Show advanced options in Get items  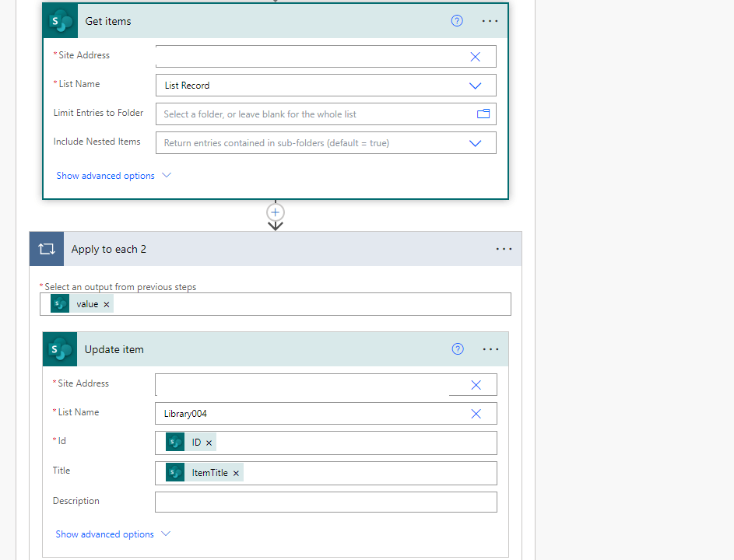coord(114,176)
